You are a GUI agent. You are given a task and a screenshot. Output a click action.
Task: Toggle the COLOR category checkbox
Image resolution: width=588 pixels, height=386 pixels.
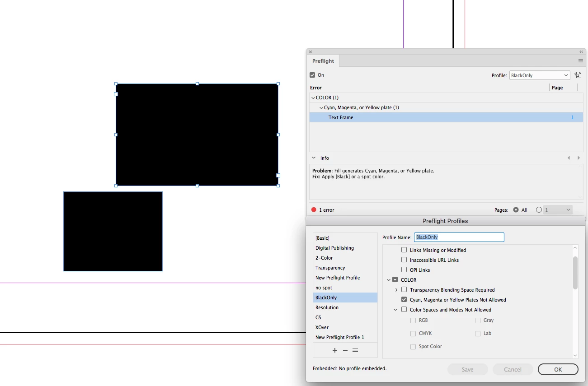click(395, 279)
